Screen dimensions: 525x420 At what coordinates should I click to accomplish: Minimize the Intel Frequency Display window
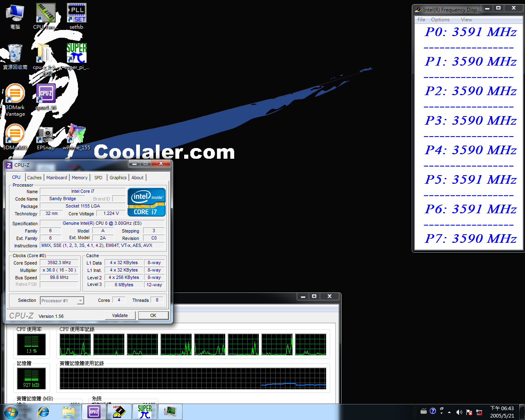coord(487,8)
